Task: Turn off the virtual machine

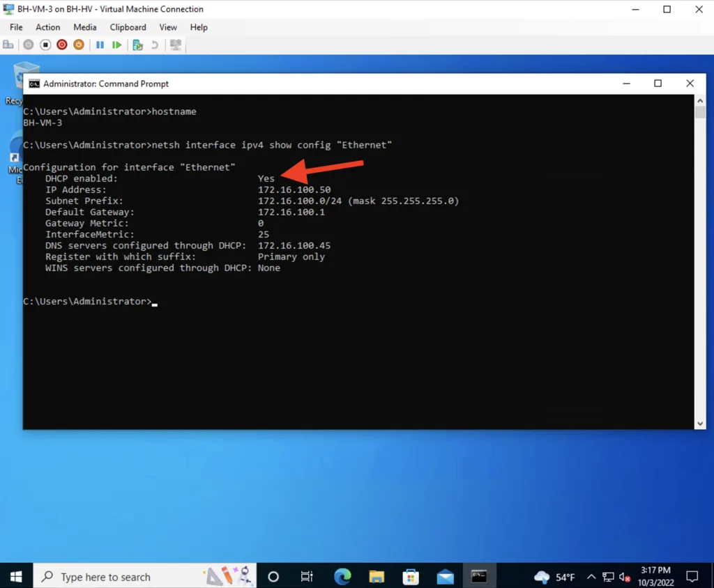Action: (x=45, y=45)
